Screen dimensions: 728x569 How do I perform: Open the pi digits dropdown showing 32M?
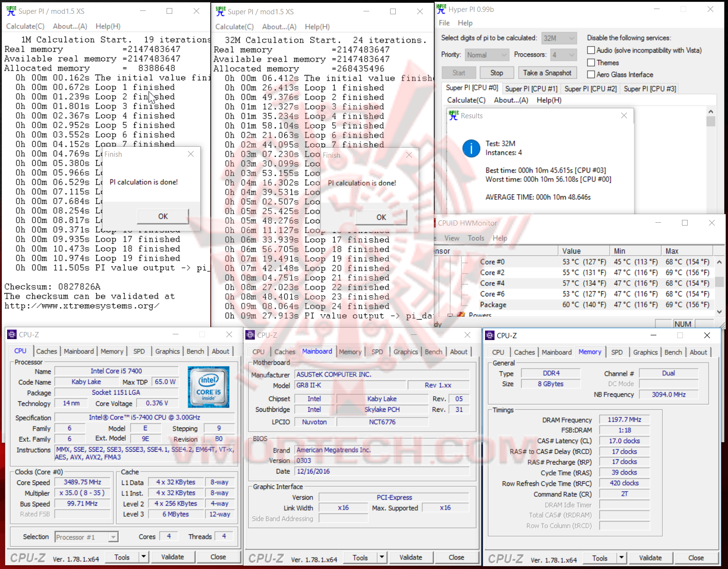559,38
